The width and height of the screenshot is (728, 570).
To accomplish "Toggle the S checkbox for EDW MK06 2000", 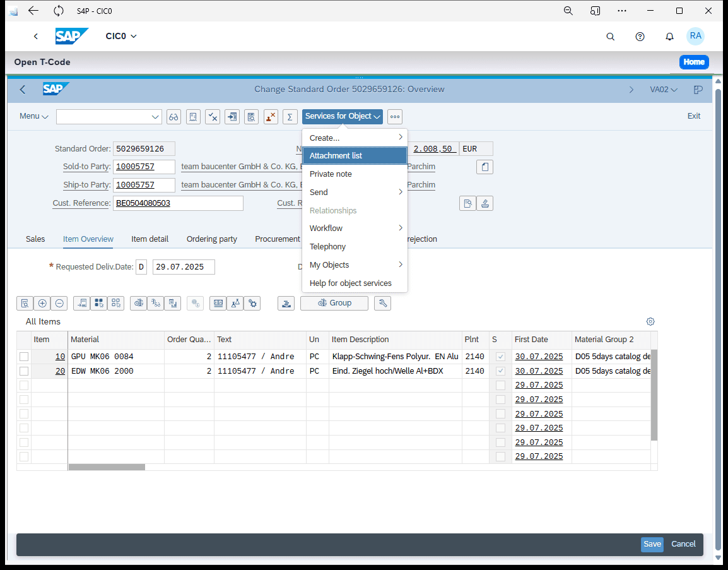I will [500, 371].
